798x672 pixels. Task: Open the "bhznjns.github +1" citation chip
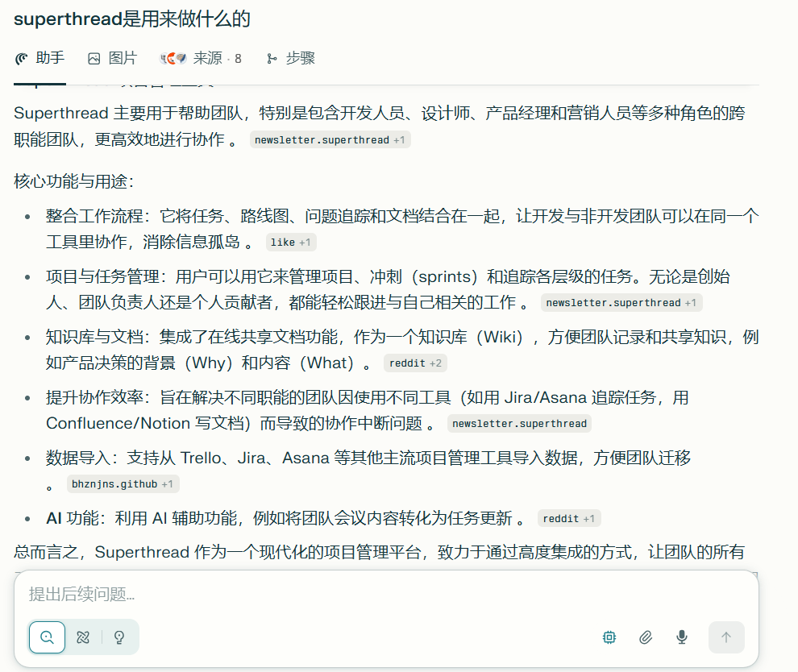click(123, 484)
